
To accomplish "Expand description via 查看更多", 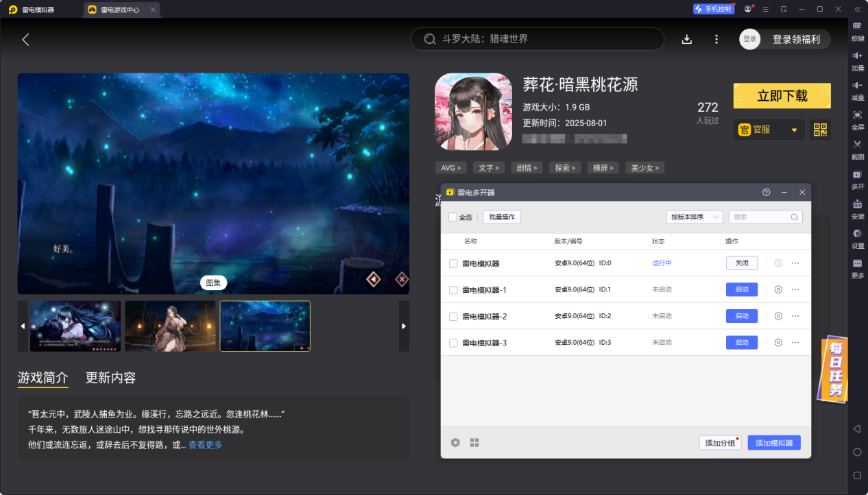I will (x=206, y=445).
